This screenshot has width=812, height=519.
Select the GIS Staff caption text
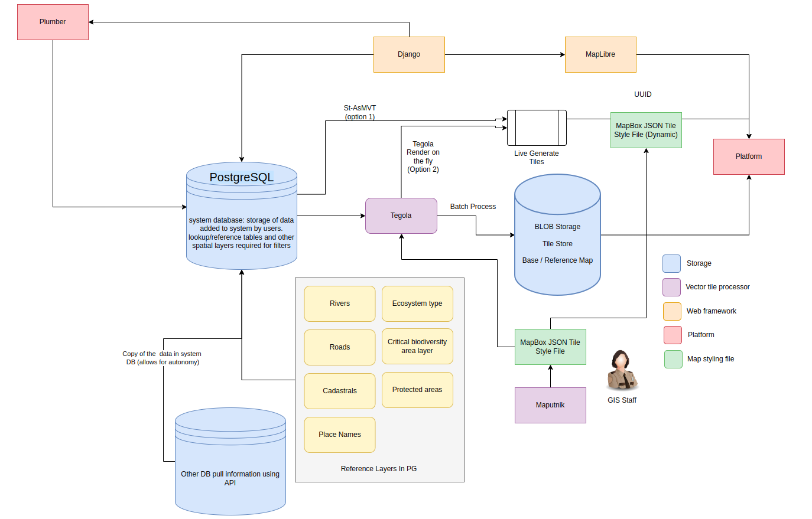coord(622,400)
